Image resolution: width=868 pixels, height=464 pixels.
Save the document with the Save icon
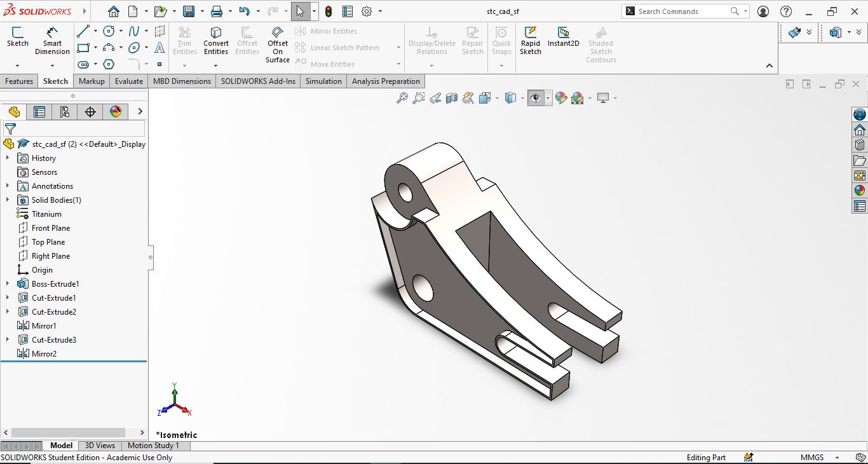pos(189,11)
